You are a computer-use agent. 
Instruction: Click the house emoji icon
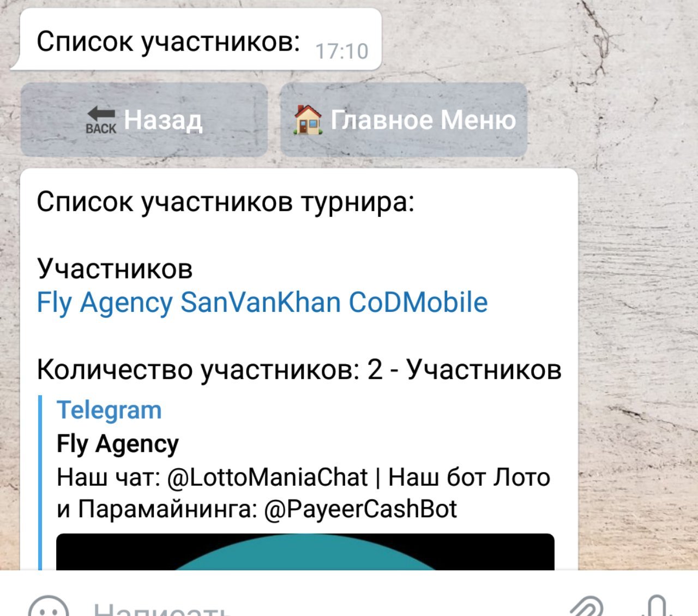click(308, 119)
